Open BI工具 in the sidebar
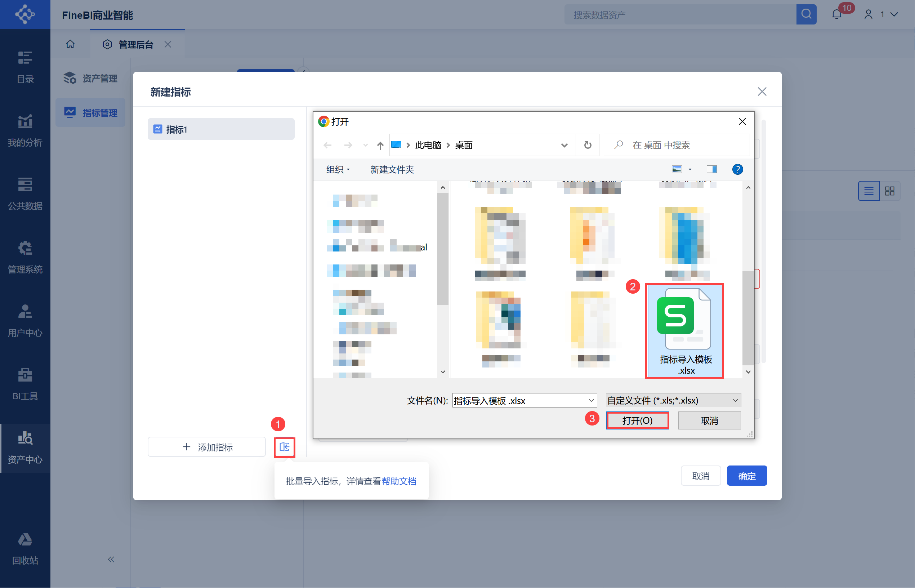The height and width of the screenshot is (588, 915). [x=25, y=384]
